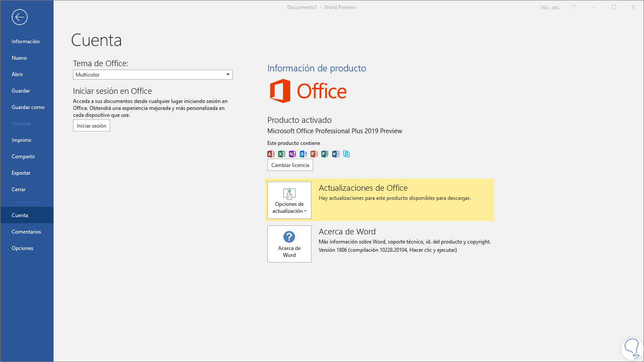Click "Más información sobre Word" description
644x362 pixels.
click(x=405, y=242)
